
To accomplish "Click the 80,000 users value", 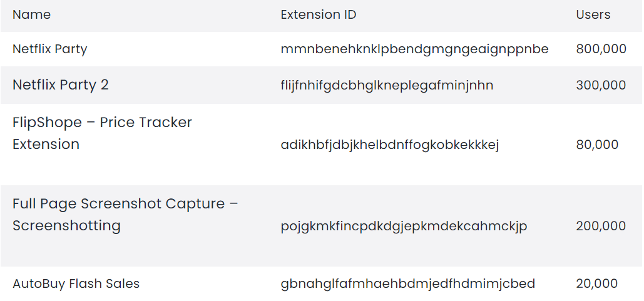I will pos(597,145).
